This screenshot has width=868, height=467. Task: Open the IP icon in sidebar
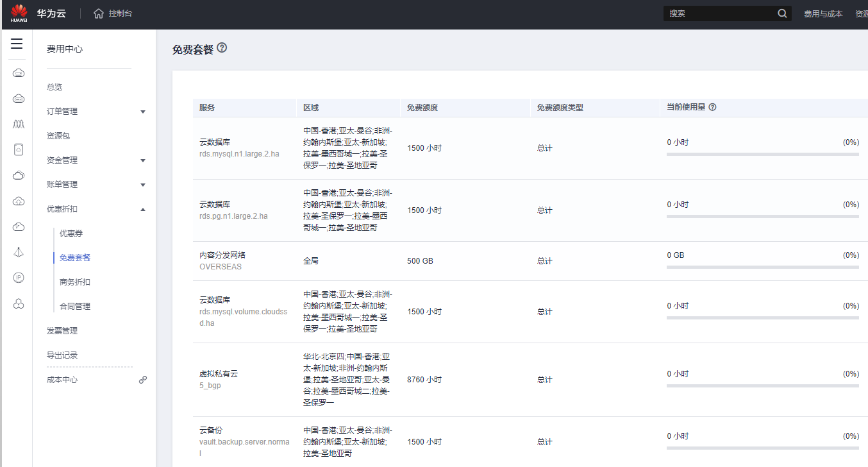coord(19,278)
